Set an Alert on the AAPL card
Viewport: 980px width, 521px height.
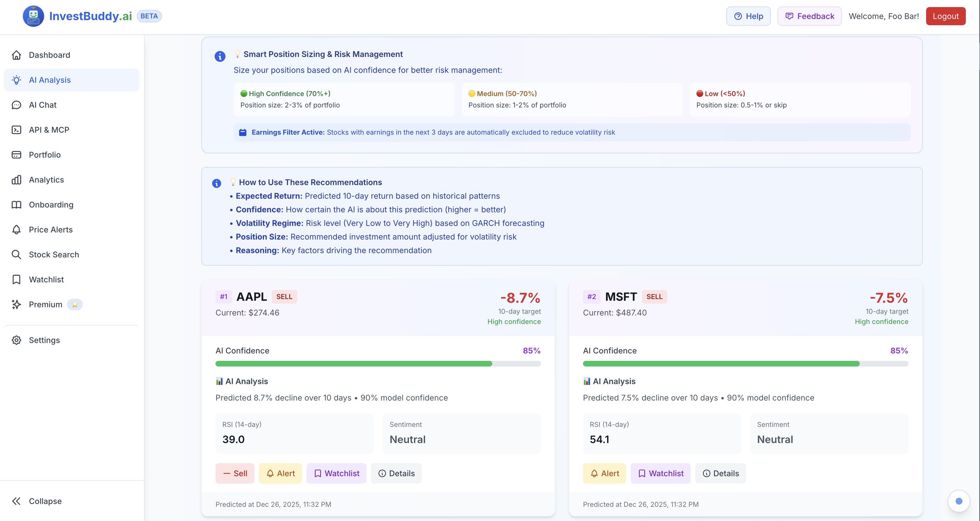point(280,473)
